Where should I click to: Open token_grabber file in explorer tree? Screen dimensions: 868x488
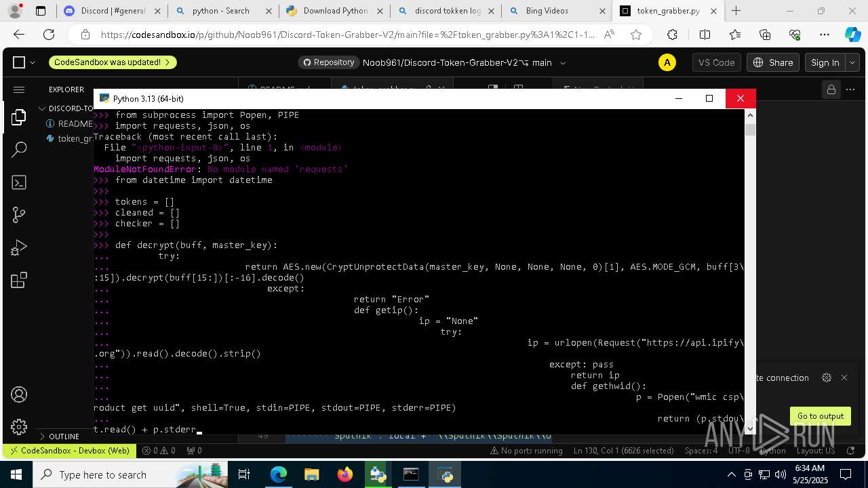tap(70, 138)
